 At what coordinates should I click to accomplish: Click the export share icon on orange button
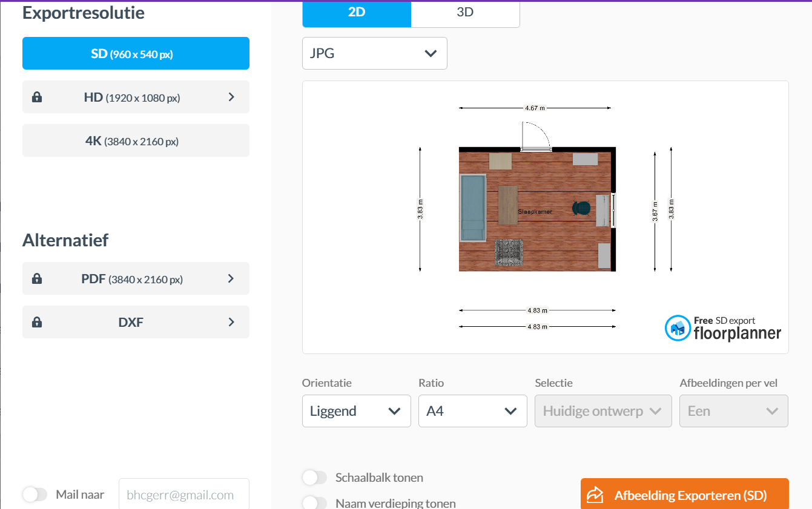595,495
